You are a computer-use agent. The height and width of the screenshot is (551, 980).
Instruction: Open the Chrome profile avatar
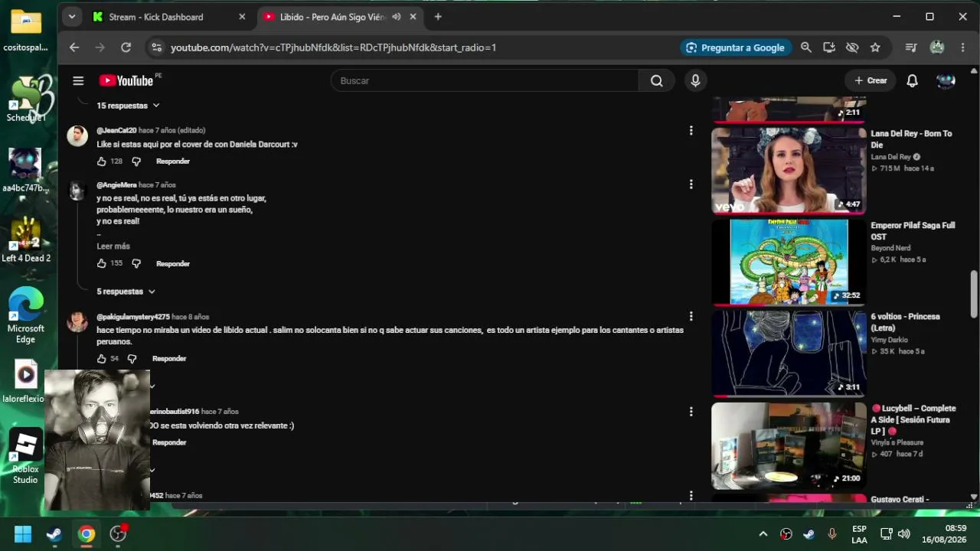click(x=937, y=47)
